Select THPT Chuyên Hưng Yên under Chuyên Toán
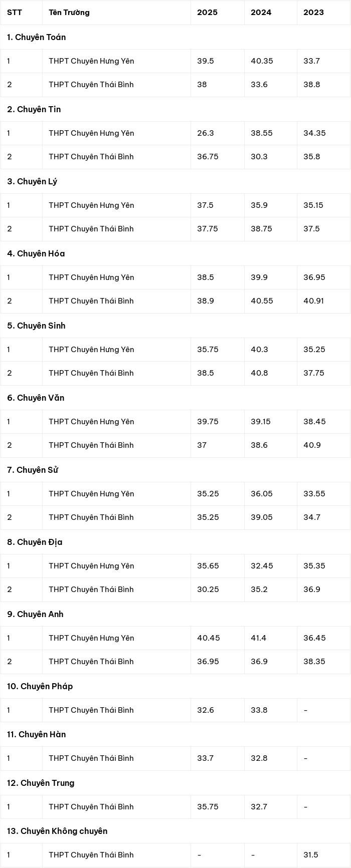 [91, 61]
